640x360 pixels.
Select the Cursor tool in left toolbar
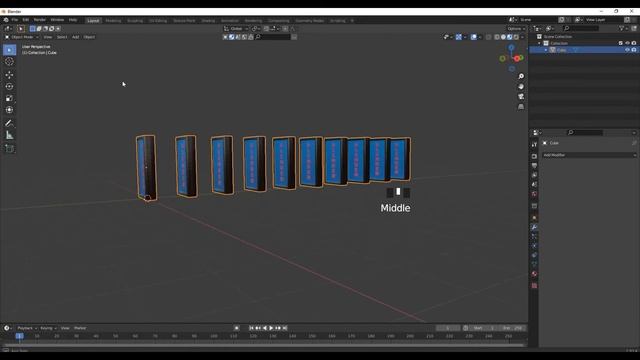click(x=9, y=62)
